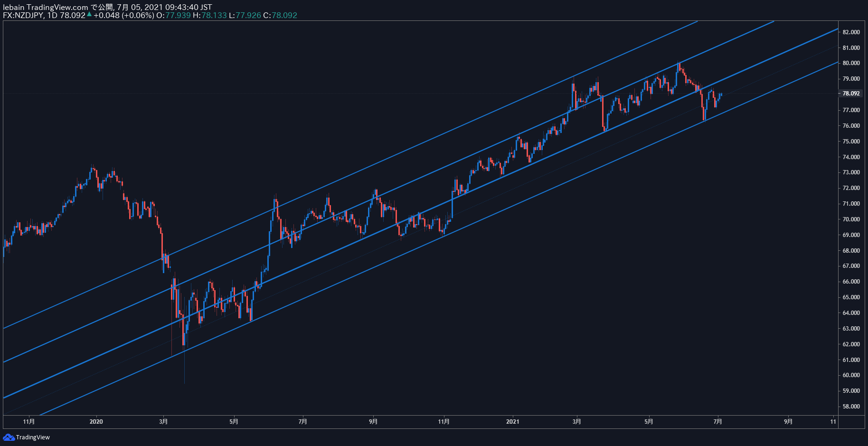Click the TradingView brand text
The image size is (868, 446).
coord(33,437)
